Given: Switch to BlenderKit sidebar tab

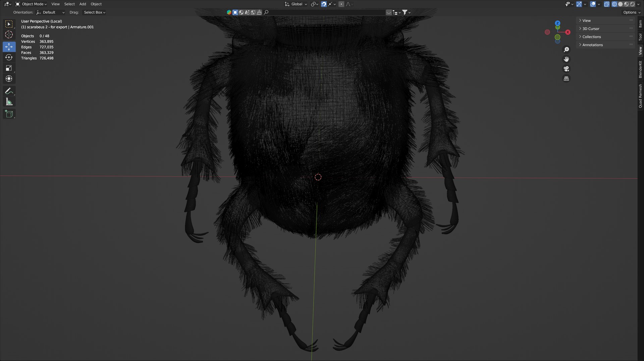Looking at the screenshot, I should click(x=640, y=69).
